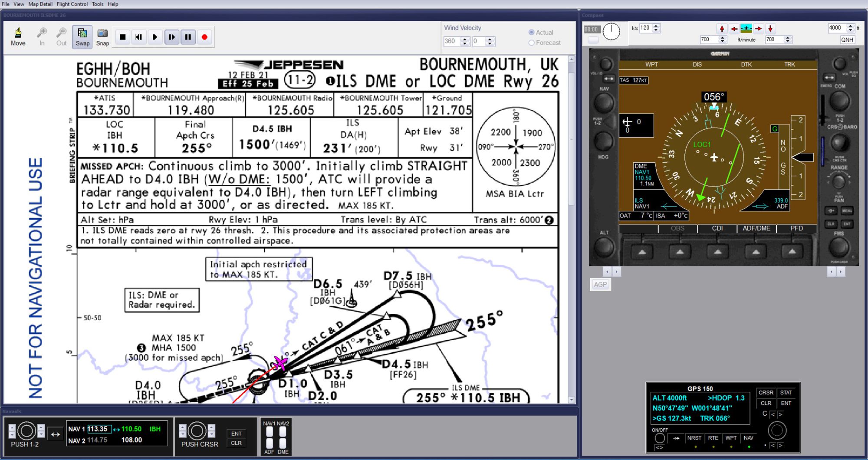Click the NAV frequency swap arrow button
The height and width of the screenshot is (460, 868).
[56, 434]
